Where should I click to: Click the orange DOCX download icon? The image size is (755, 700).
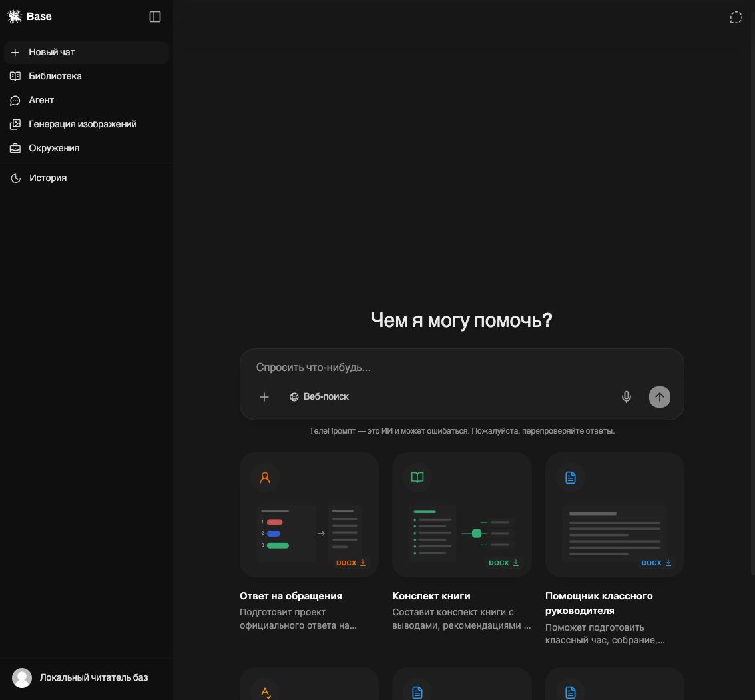[x=363, y=563]
